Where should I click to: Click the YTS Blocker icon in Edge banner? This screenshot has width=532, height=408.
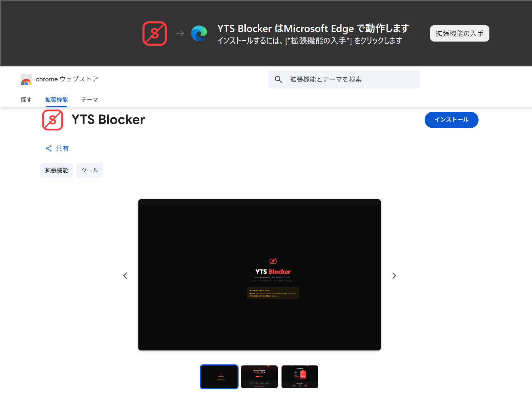point(155,33)
